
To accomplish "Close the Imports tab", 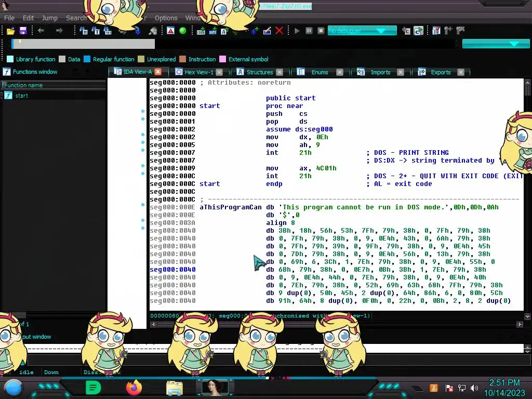I will [401, 72].
